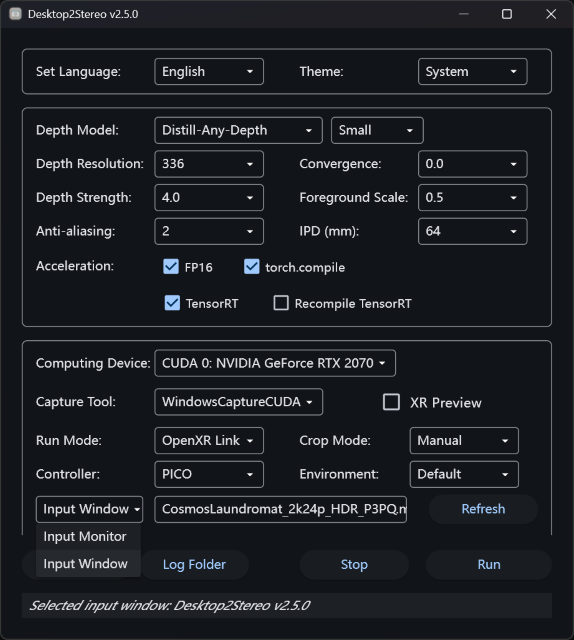The width and height of the screenshot is (574, 640).
Task: Open Capture Tool dropdown showing WindowsCaptureCUDA
Action: pos(238,402)
